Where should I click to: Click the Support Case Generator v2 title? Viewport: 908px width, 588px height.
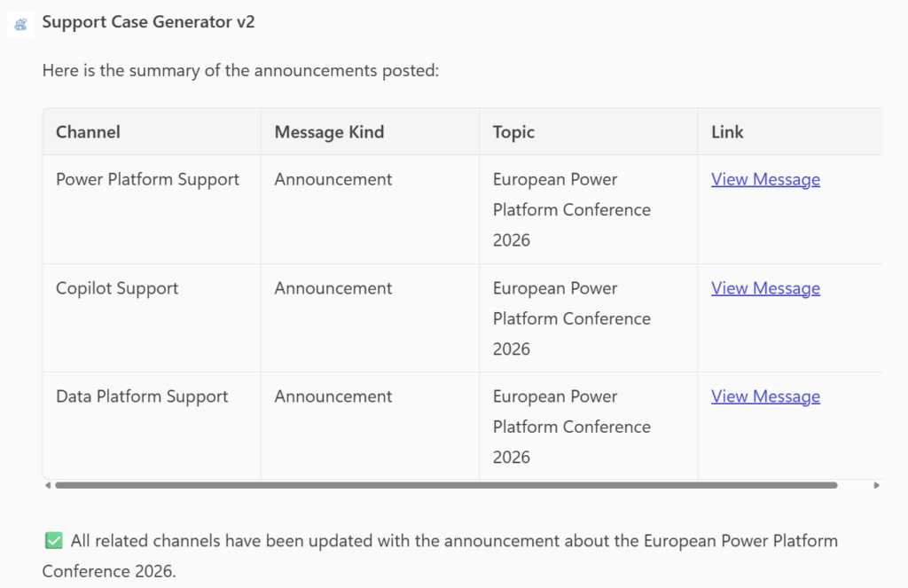pyautogui.click(x=147, y=22)
